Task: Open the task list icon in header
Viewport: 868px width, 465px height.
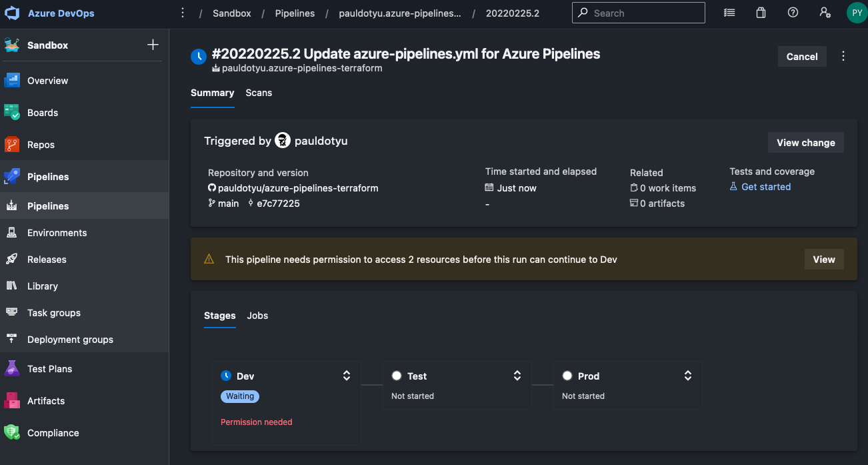Action: coord(729,13)
